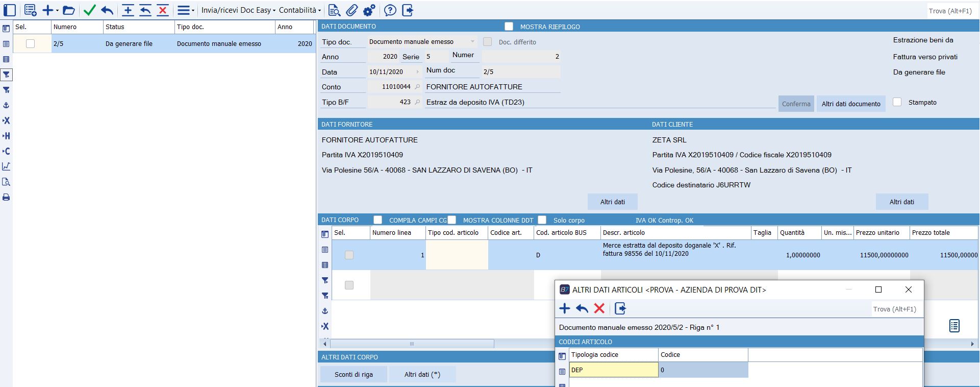Open the gears settings icon
The height and width of the screenshot is (387, 980).
pos(369,10)
